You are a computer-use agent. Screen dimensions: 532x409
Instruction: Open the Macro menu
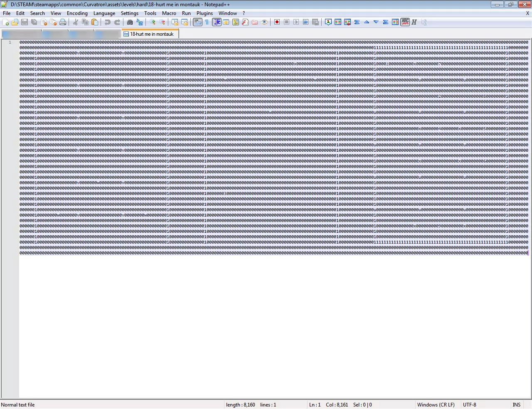(x=169, y=13)
